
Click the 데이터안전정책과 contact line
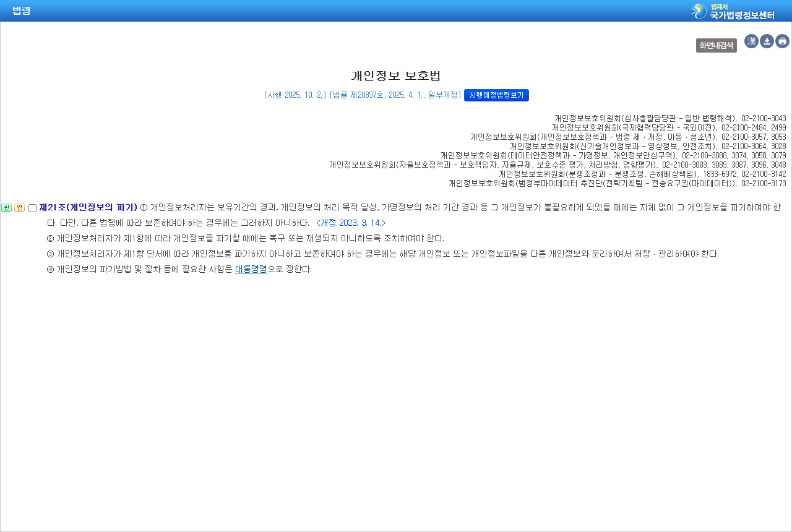(x=613, y=155)
